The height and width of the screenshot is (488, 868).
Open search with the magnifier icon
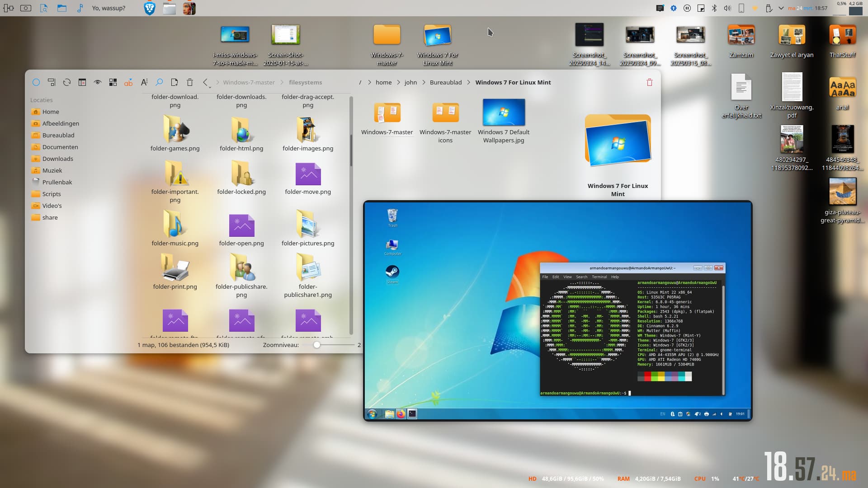pos(159,82)
